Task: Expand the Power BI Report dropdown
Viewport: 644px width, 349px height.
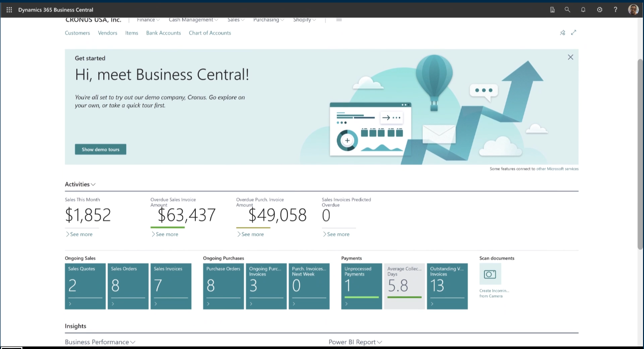Action: pos(355,342)
